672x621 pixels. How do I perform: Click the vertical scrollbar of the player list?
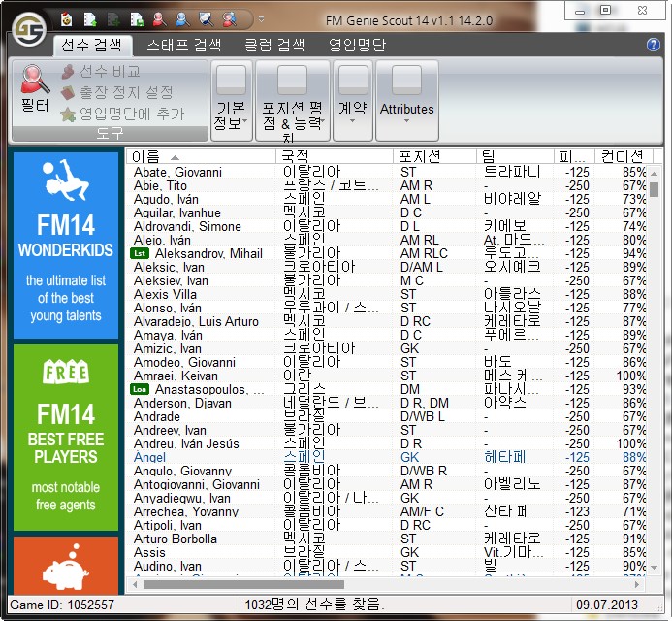[x=654, y=369]
